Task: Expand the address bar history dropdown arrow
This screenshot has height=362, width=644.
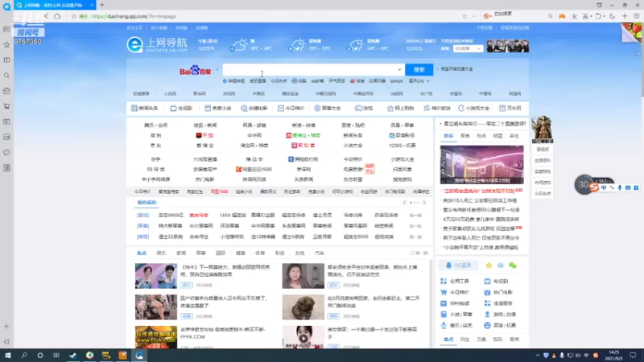Action: tap(473, 16)
